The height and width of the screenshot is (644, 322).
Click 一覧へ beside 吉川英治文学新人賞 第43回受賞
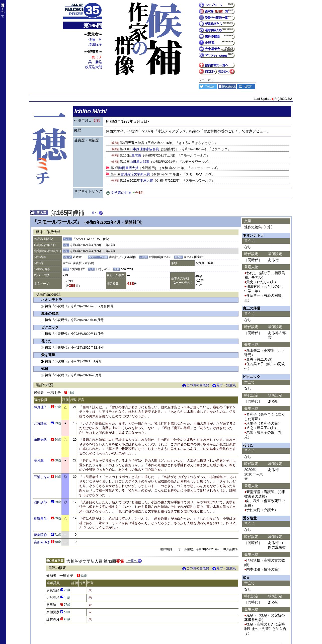point(134,561)
